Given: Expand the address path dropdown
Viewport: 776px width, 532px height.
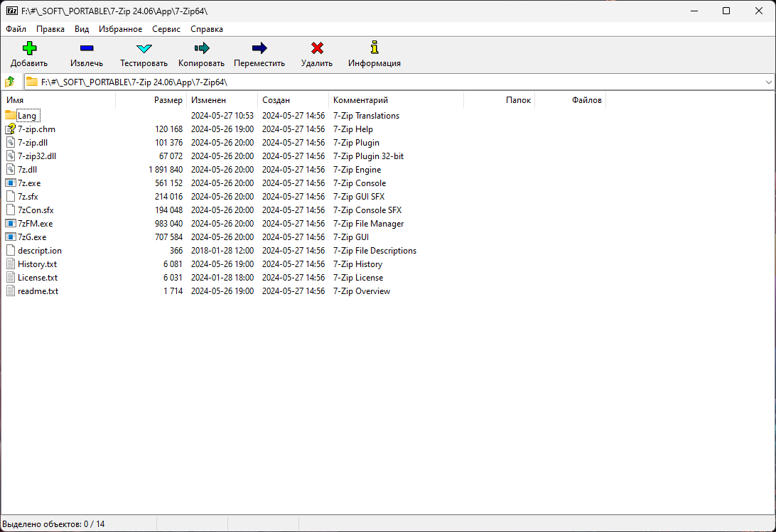Looking at the screenshot, I should tap(768, 82).
